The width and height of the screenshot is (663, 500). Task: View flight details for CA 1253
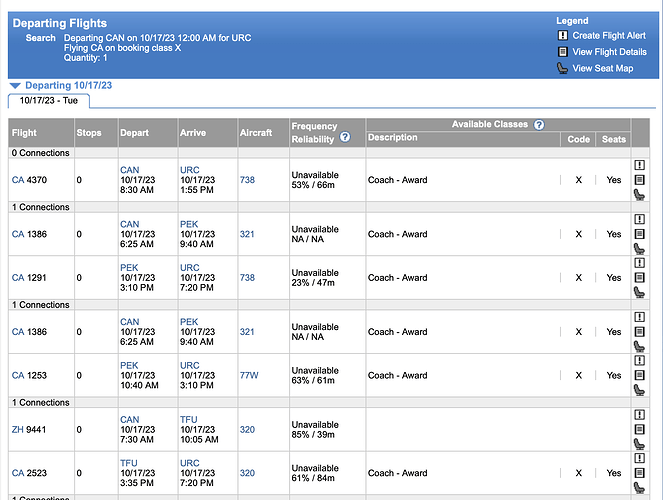click(639, 375)
